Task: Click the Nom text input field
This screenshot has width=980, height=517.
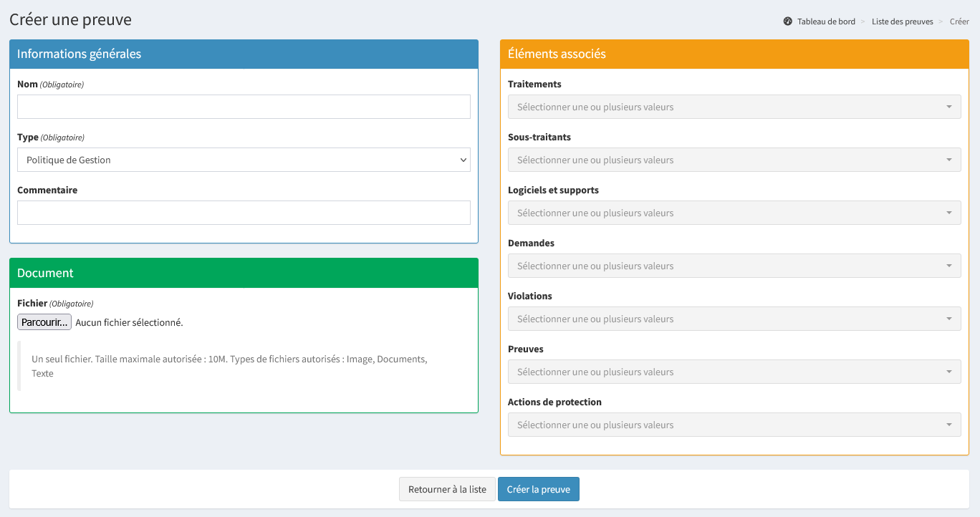Action: coord(244,107)
